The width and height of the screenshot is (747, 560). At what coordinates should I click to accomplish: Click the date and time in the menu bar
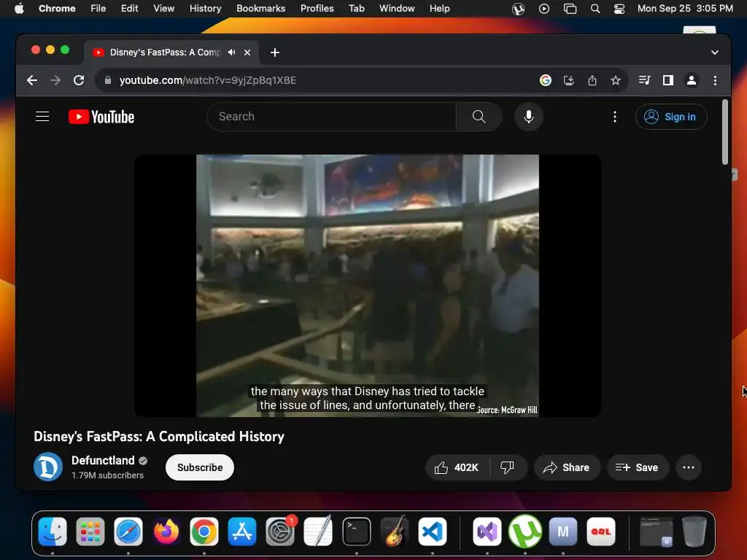click(x=685, y=9)
